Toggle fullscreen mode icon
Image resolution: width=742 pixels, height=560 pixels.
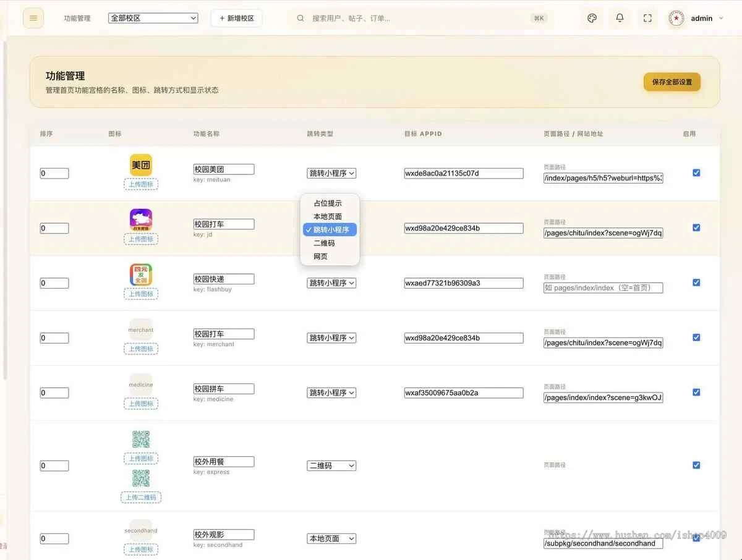647,18
